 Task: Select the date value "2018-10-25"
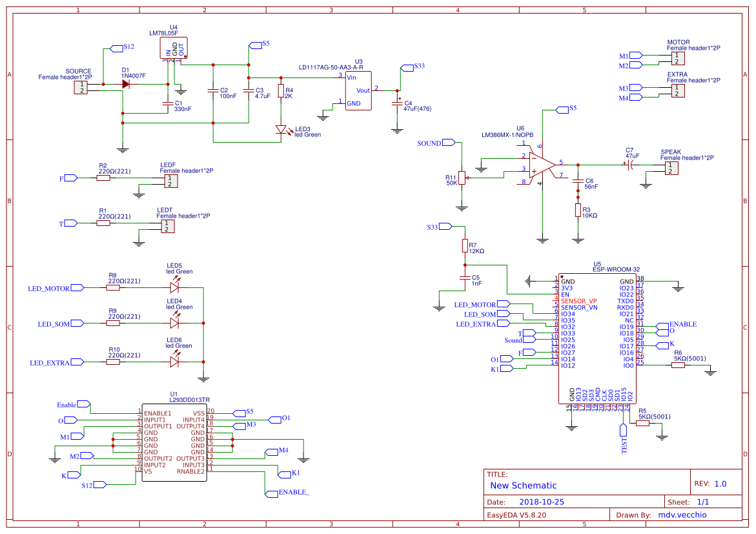pos(542,502)
